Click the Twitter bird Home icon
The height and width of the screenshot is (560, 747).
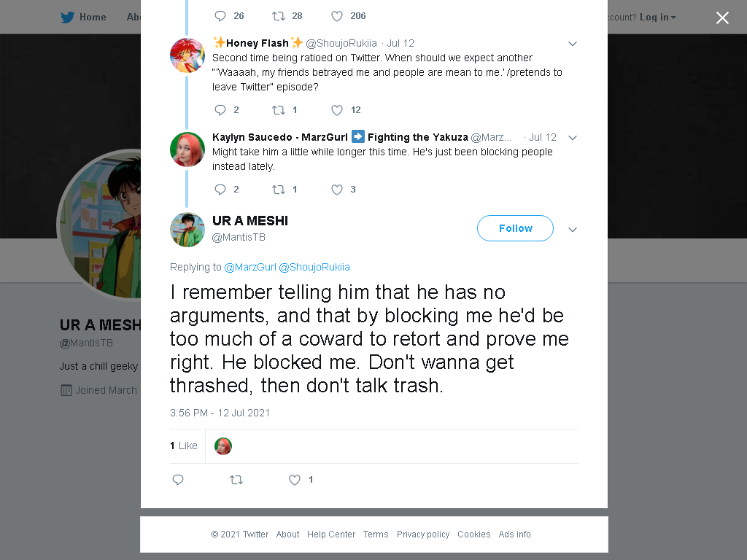click(x=67, y=17)
